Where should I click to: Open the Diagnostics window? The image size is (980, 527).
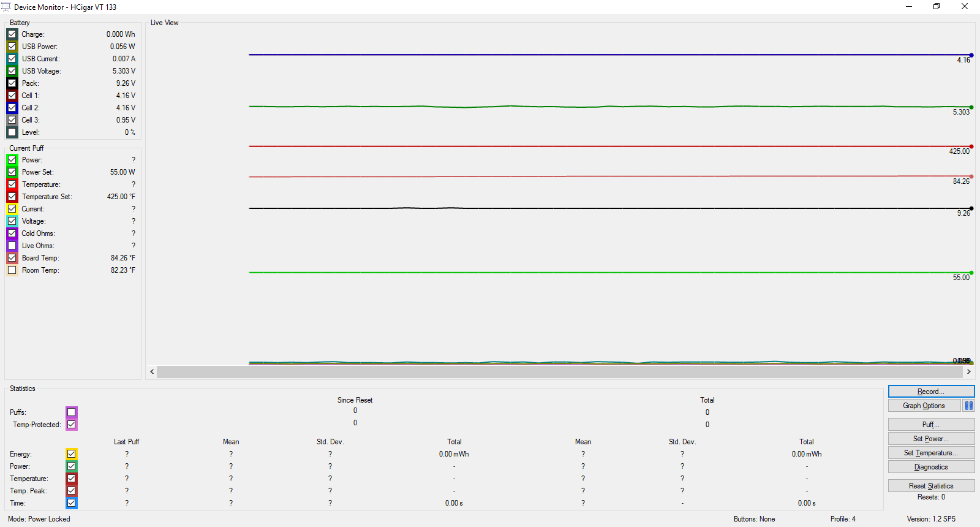931,467
